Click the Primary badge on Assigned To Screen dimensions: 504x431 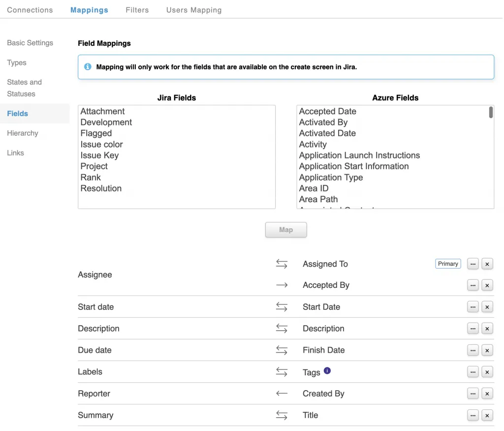tap(448, 264)
